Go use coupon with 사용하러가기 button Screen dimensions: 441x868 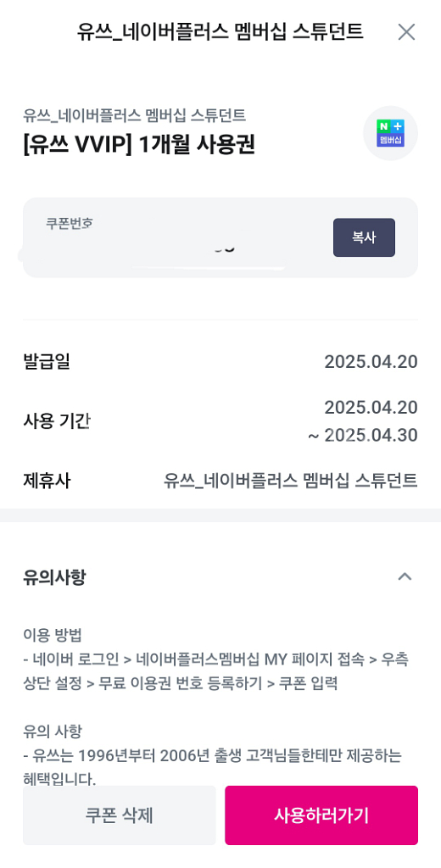click(321, 815)
